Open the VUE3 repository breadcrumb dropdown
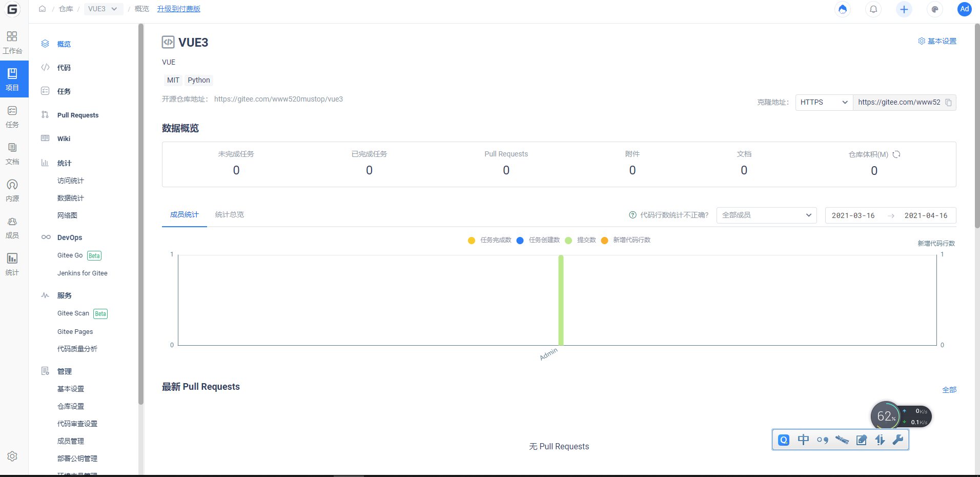The width and height of the screenshot is (980, 477). (104, 9)
